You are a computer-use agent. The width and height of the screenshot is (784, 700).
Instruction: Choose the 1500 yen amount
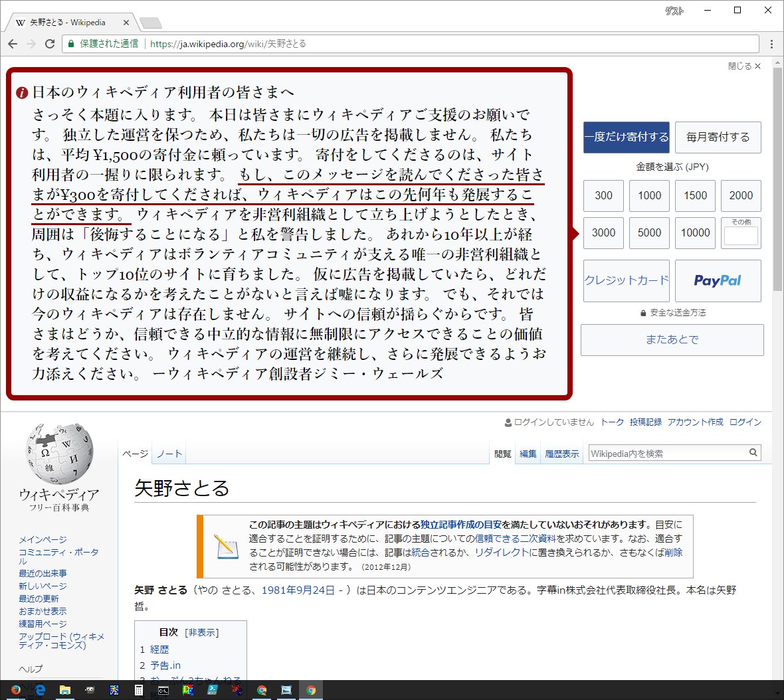click(695, 195)
